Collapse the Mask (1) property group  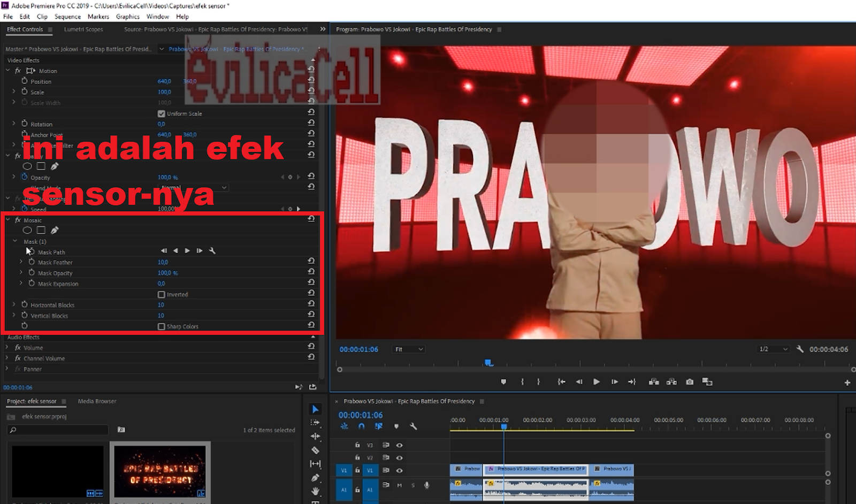pyautogui.click(x=14, y=241)
